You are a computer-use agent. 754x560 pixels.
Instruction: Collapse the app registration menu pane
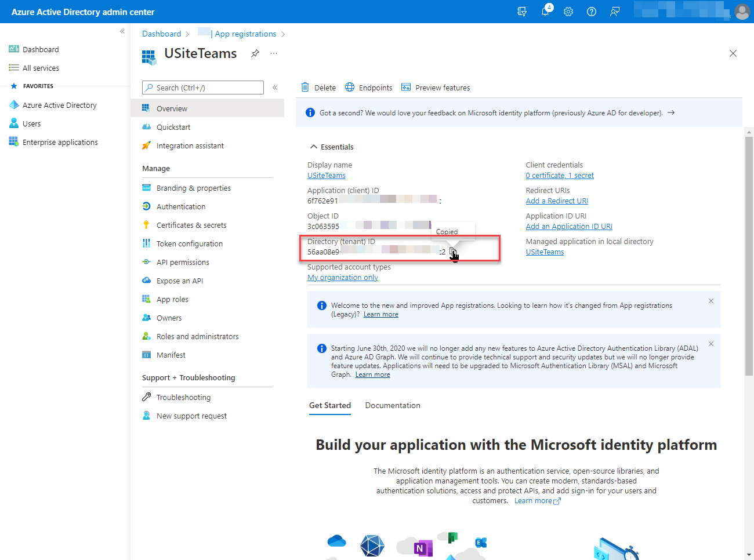(275, 88)
